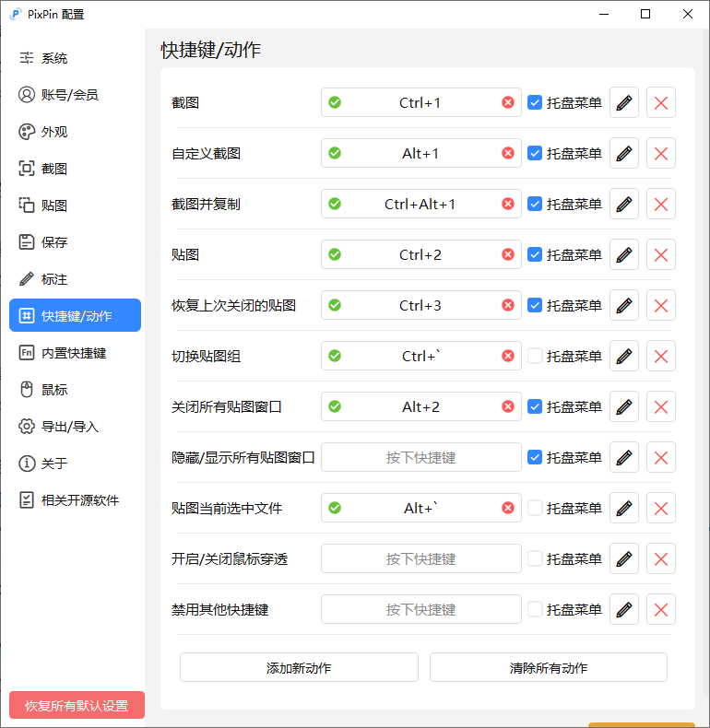Go to the 外观 settings page
This screenshot has width=710, height=728.
point(75,132)
